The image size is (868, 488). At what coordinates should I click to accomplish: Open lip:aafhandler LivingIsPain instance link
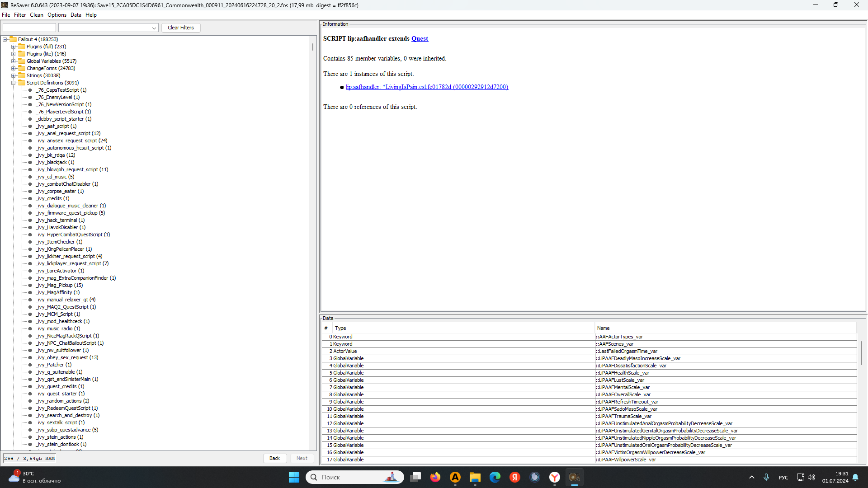[427, 87]
